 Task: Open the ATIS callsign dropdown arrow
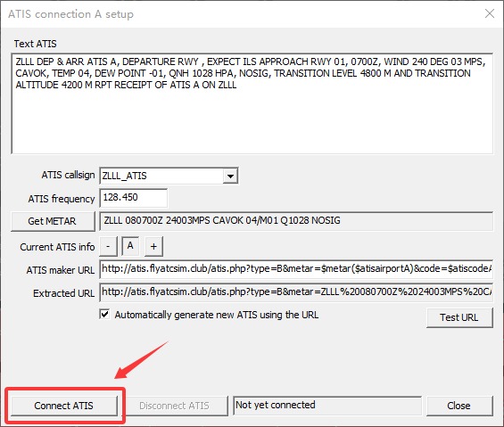point(230,176)
